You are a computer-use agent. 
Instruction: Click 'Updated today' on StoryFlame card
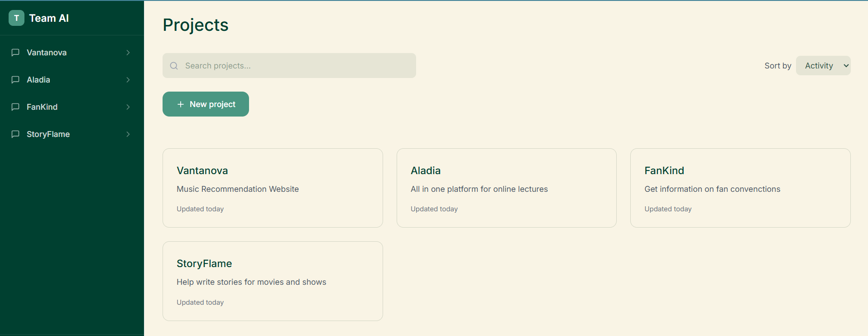200,302
